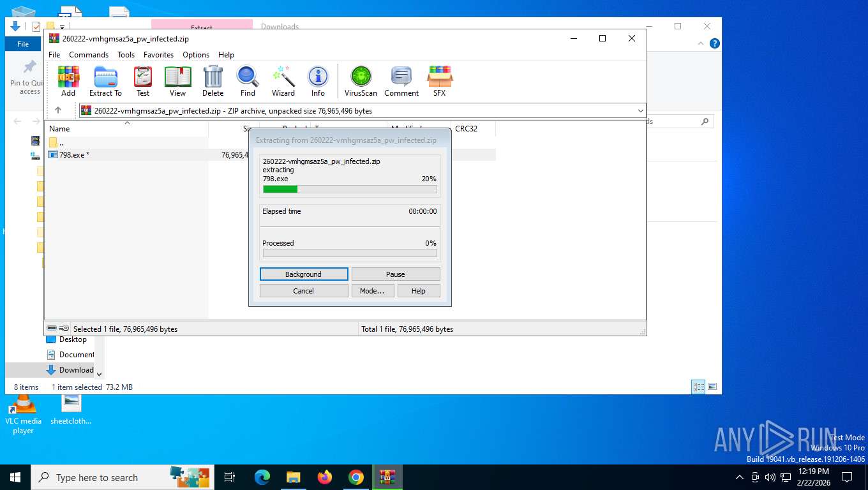
Task: Launch the Wizard wand icon
Action: pyautogui.click(x=283, y=81)
